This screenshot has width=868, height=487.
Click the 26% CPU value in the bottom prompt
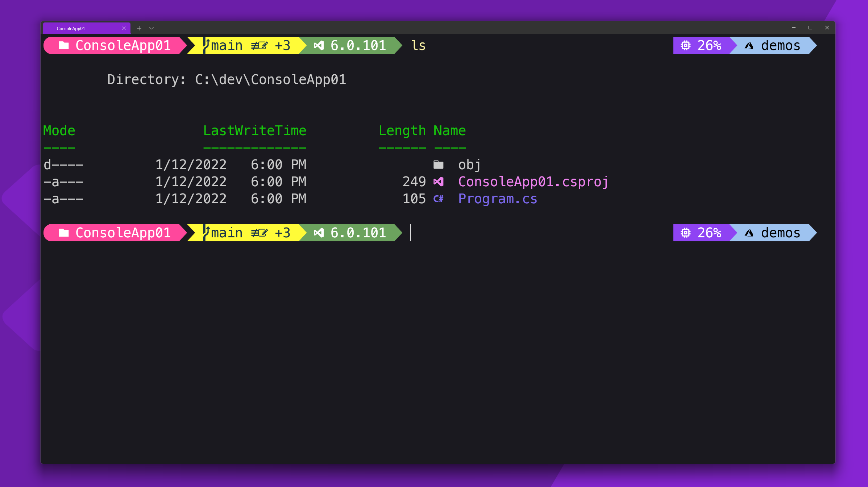[710, 233]
